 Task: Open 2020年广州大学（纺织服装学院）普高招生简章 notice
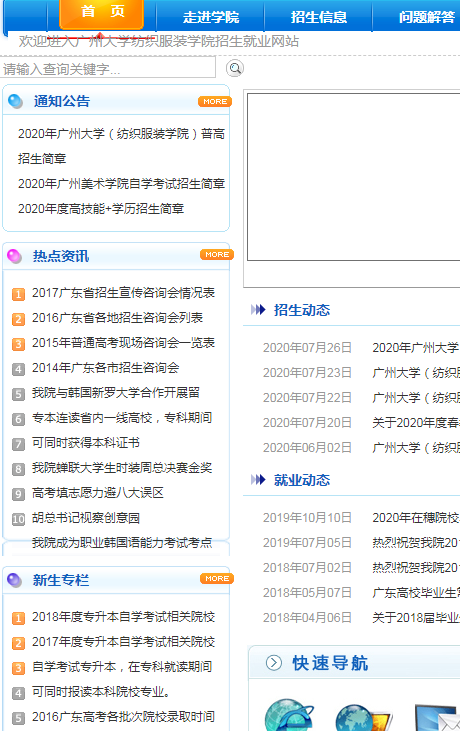point(121,146)
